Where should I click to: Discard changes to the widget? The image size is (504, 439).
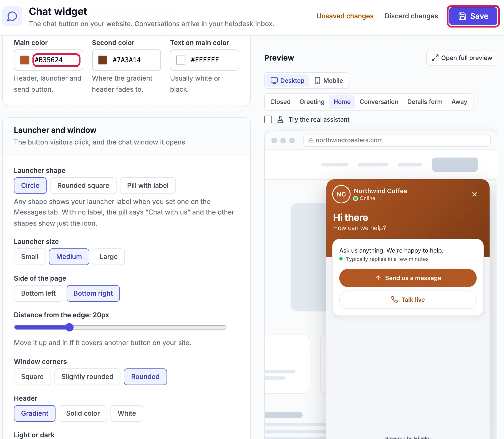click(411, 16)
